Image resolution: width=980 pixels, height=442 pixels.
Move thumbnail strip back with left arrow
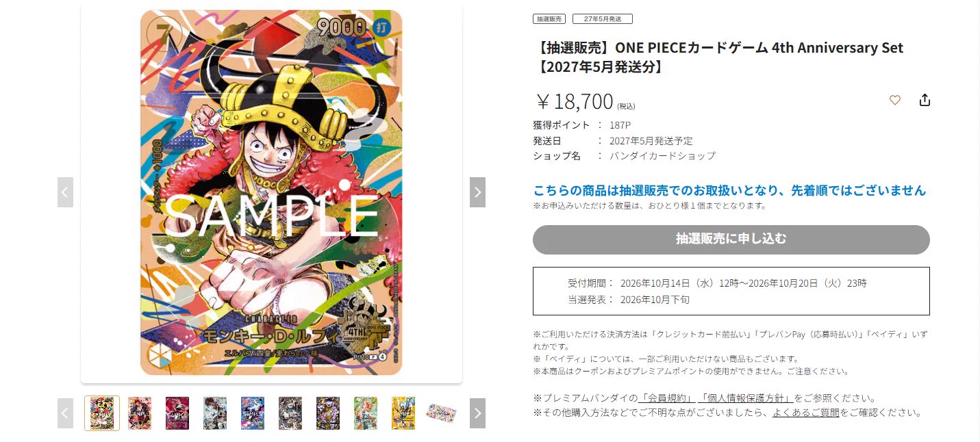point(65,413)
